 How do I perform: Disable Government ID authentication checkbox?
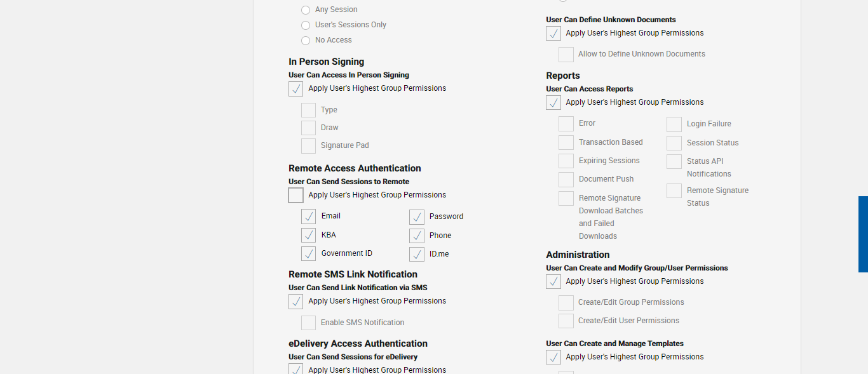309,254
